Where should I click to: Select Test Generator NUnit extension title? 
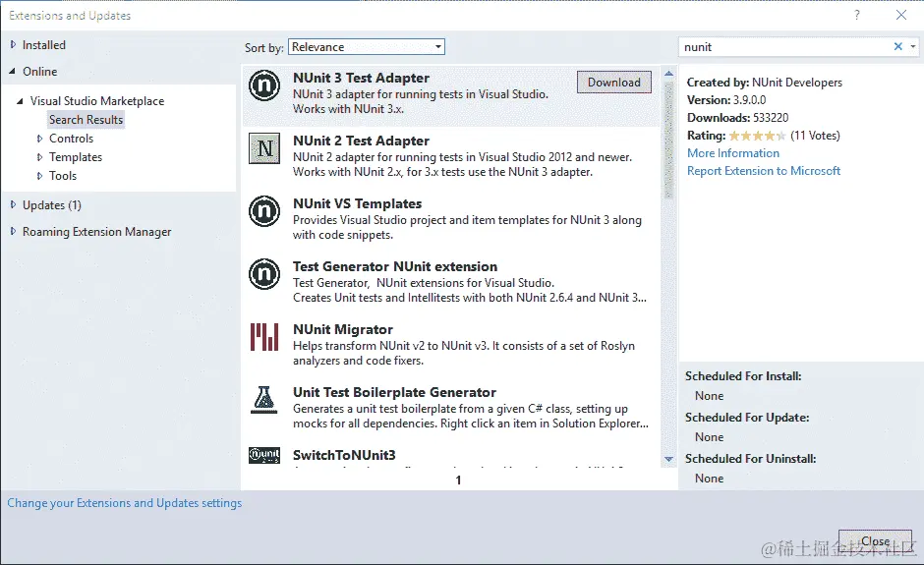(395, 266)
